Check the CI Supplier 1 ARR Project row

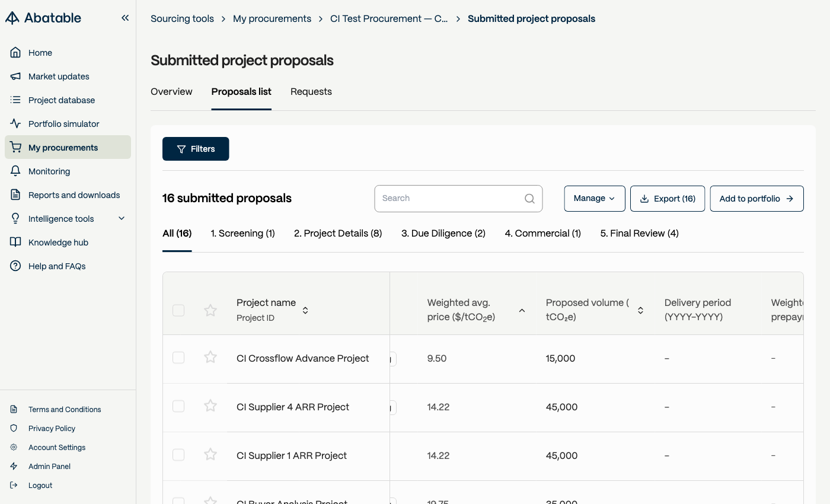(x=178, y=455)
